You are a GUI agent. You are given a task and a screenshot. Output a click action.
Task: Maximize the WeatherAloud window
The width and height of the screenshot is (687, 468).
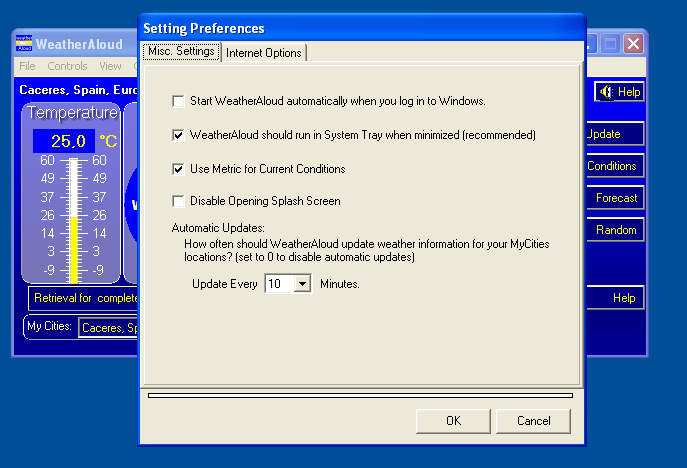(610, 44)
